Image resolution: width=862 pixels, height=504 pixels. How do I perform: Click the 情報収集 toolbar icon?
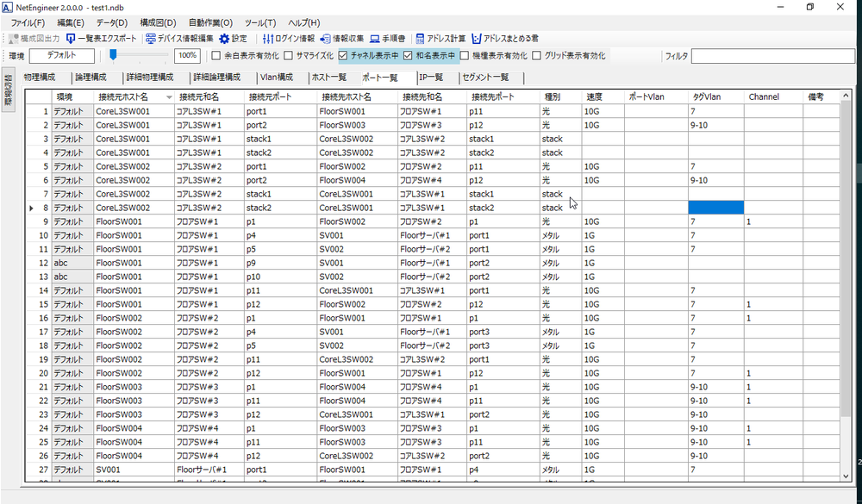pos(325,39)
